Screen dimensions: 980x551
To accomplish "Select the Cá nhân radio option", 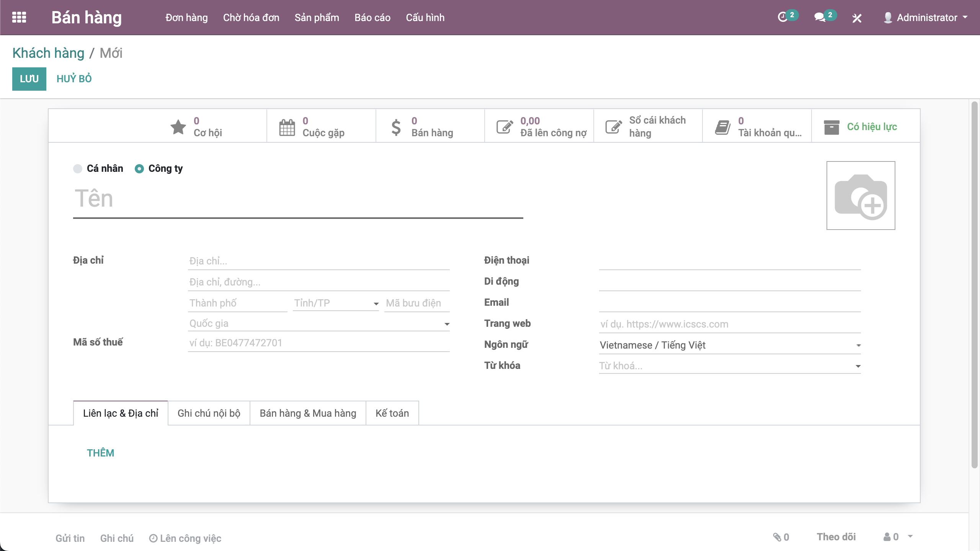I will coord(78,169).
